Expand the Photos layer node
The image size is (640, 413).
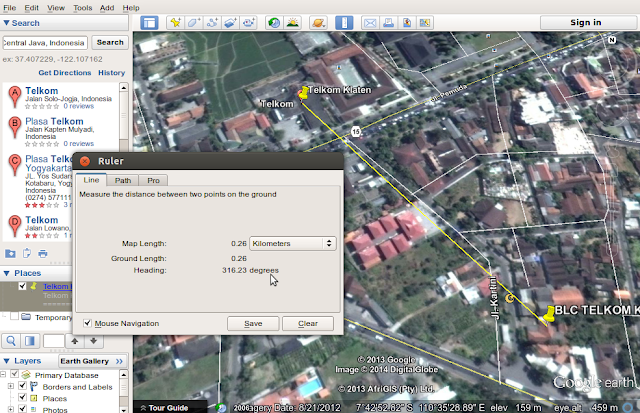pyautogui.click(x=11, y=409)
